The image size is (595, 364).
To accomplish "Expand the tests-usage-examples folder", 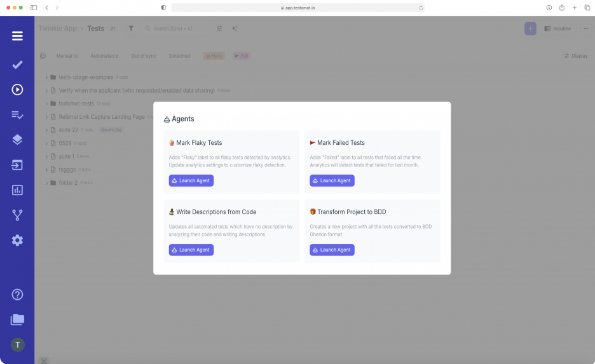I will 46,78.
